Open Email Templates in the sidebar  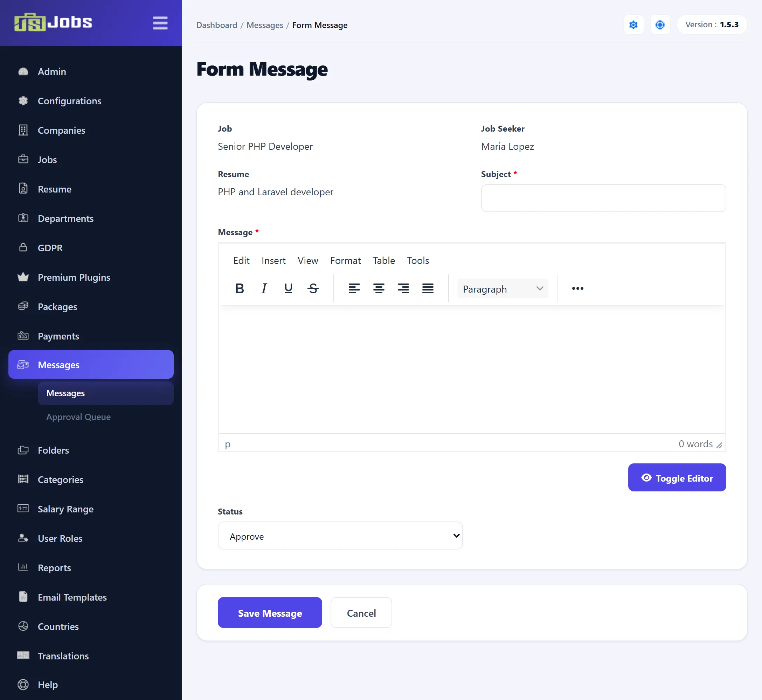(91, 597)
